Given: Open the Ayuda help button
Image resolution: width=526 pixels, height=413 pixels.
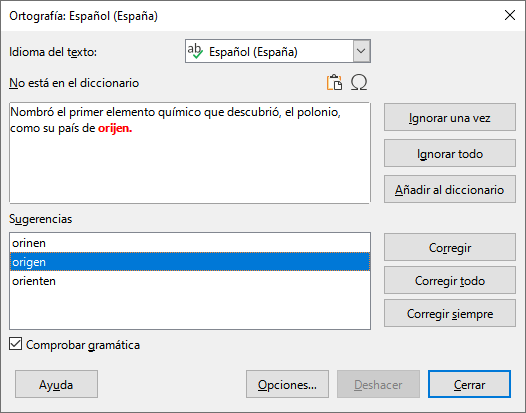Looking at the screenshot, I should [x=56, y=384].
